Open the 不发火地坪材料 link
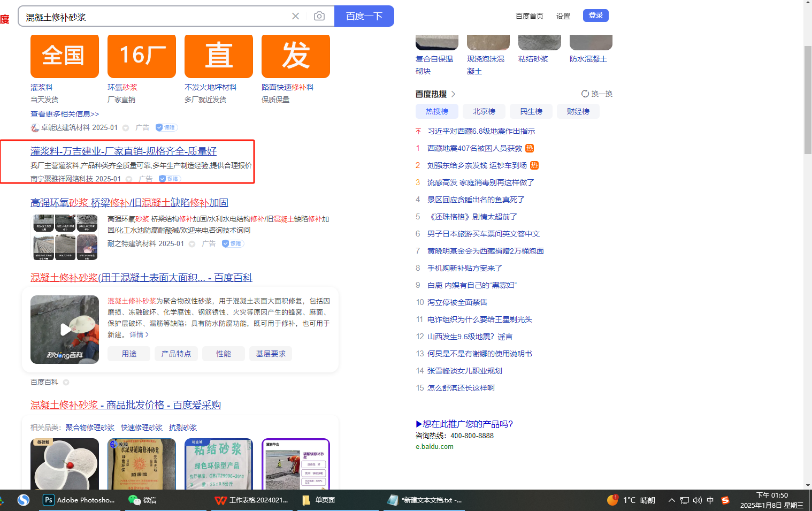Image resolution: width=812 pixels, height=511 pixels. [x=211, y=87]
